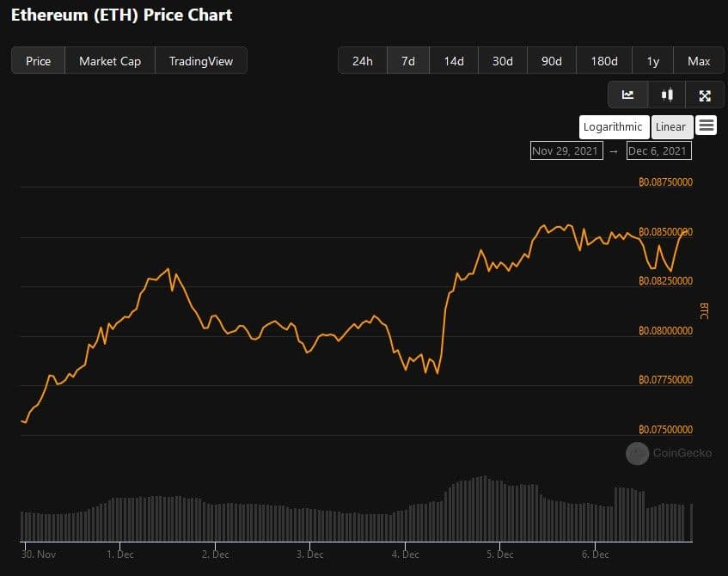Screen dimensions: 728x576
Task: Click the CoinGecko logo watermark
Action: click(x=637, y=453)
